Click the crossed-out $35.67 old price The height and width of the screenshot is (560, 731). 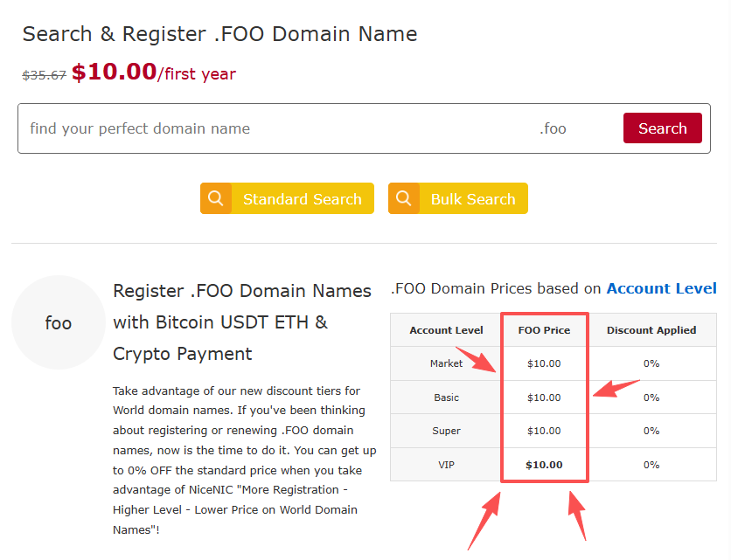44,75
